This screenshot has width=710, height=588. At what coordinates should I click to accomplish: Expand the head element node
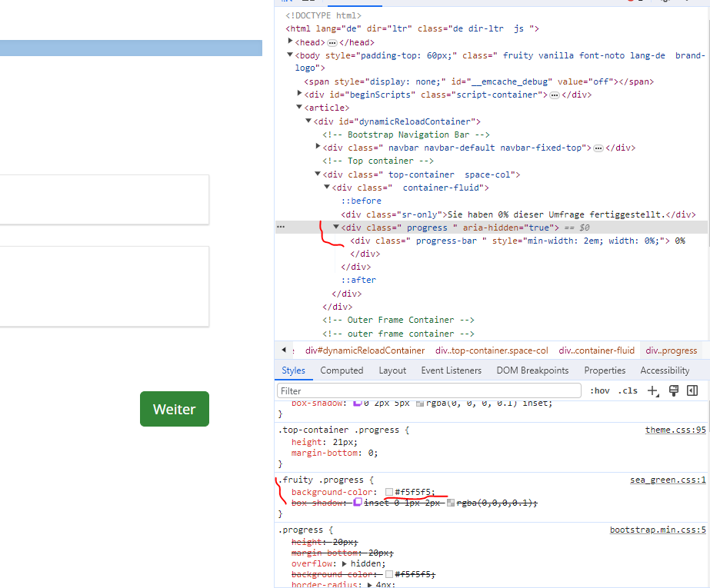tap(290, 42)
